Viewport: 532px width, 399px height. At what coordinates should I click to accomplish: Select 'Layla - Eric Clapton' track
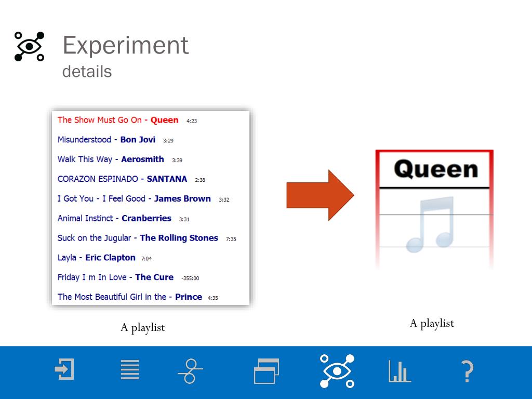[96, 258]
